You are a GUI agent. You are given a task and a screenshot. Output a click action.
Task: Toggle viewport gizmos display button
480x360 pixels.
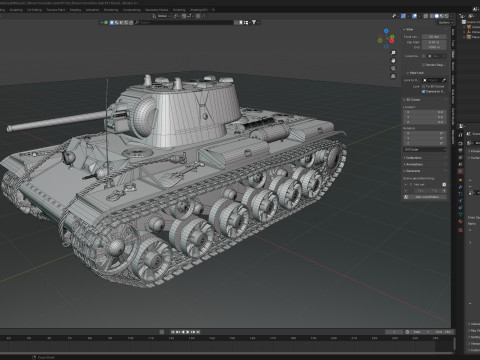pyautogui.click(x=403, y=16)
